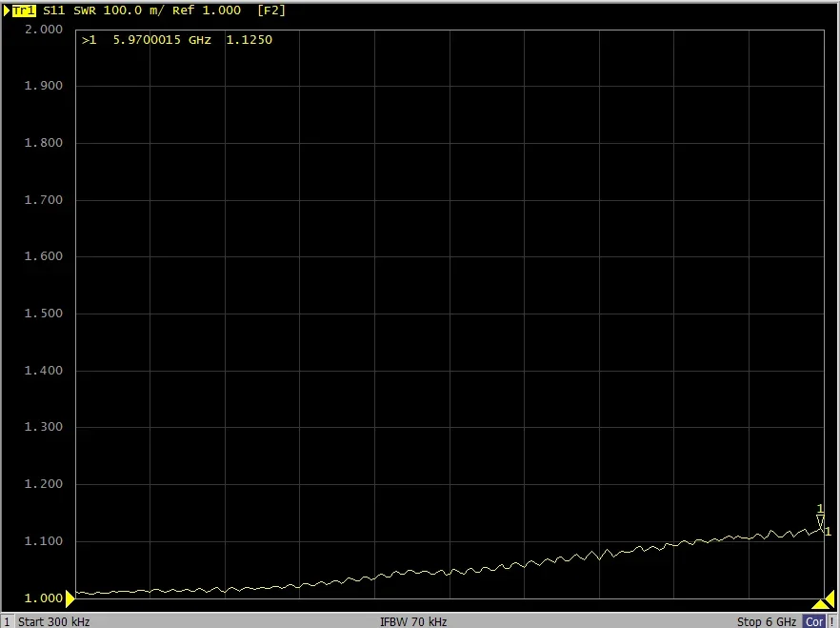Click the marker frequency readout 5.9700015 GHz
840x628 pixels.
tap(162, 40)
